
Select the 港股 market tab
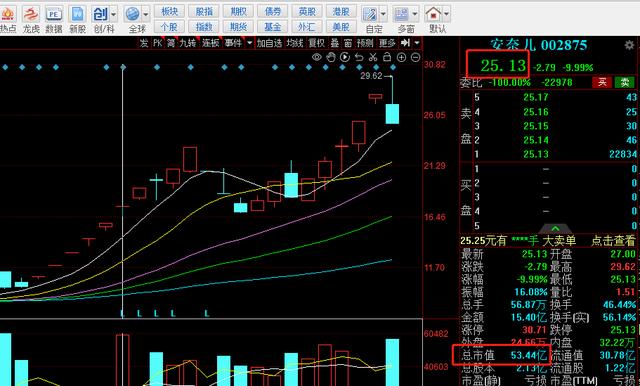point(341,11)
